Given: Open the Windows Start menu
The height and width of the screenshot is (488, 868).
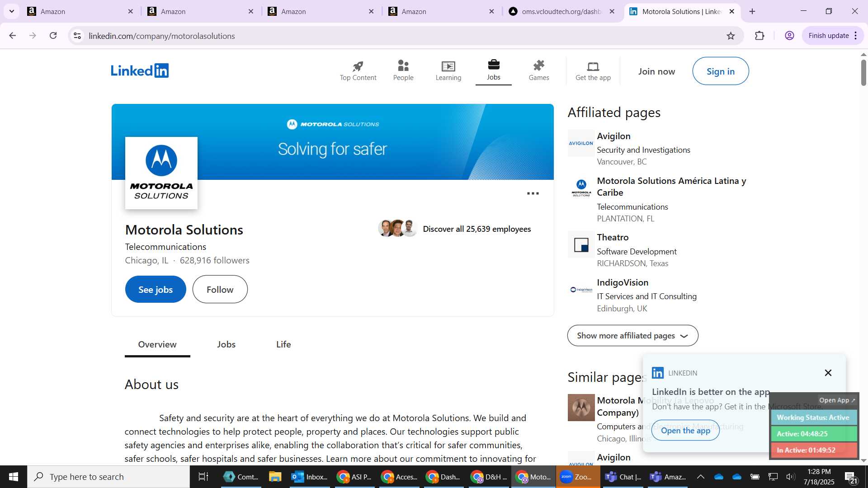Looking at the screenshot, I should click(13, 477).
